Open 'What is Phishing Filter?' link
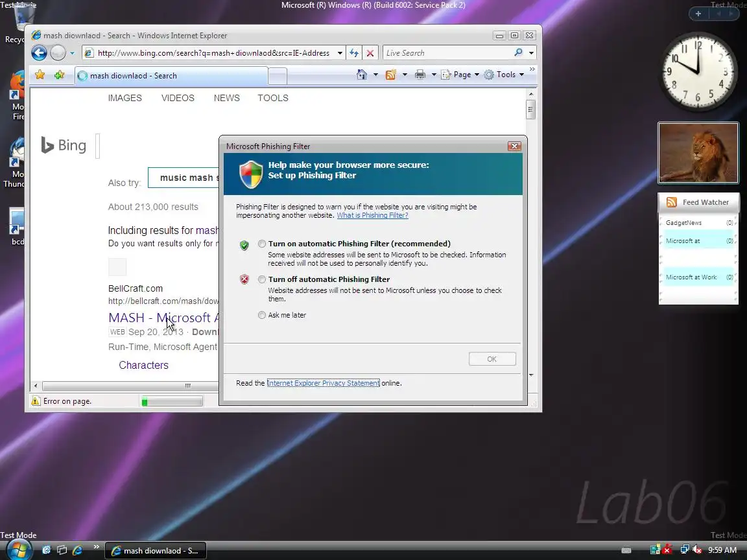 click(373, 215)
